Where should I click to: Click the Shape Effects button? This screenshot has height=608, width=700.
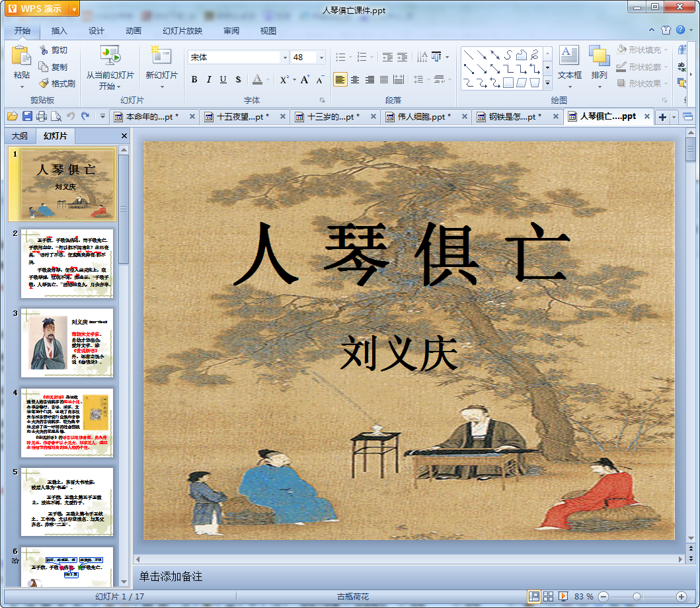[x=642, y=83]
